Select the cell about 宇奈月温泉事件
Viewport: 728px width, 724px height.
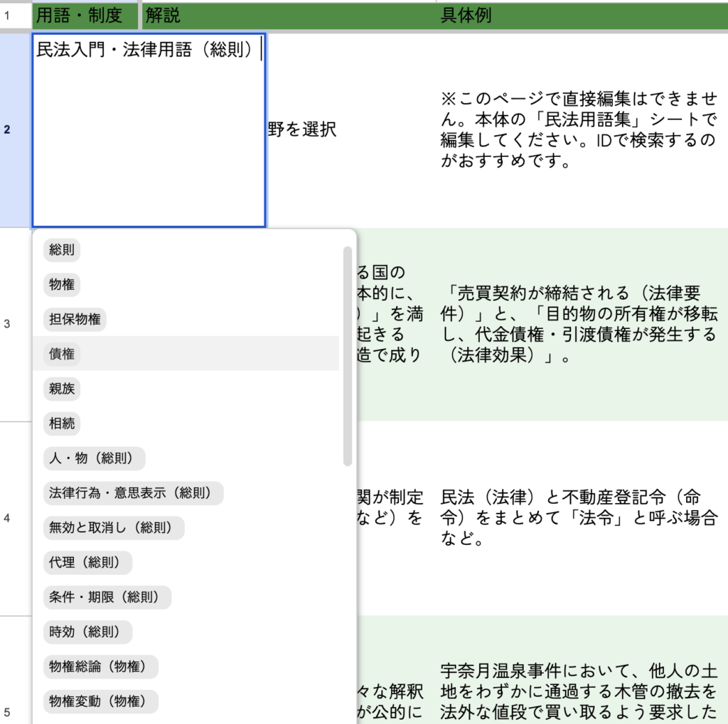[579, 689]
